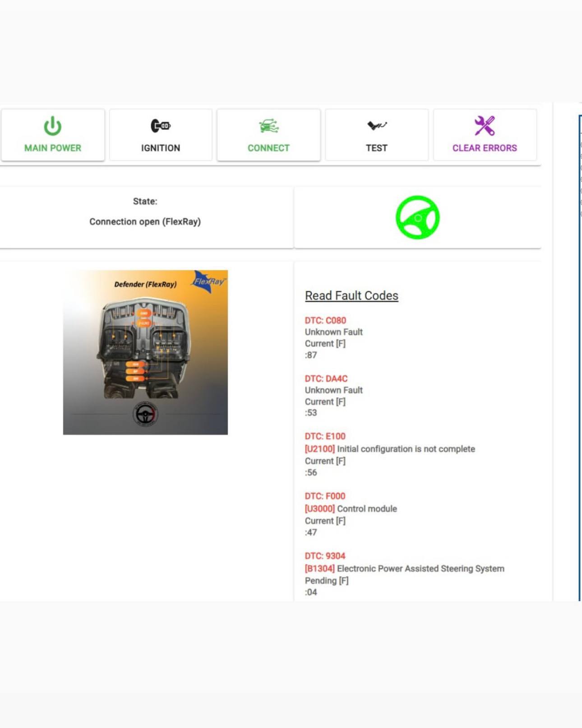Screen dimensions: 582x728
Task: Select fault entry DTC: F000
Action: 325,496
